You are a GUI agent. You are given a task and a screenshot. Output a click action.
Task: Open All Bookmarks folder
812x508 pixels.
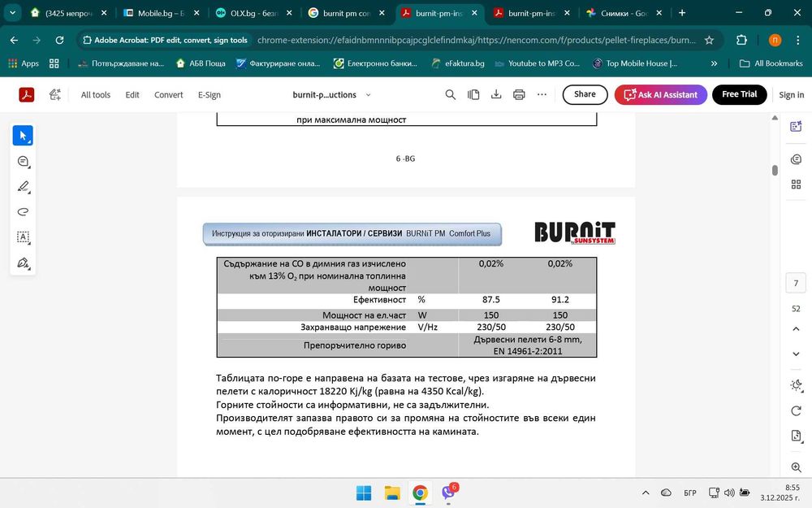coord(771,63)
